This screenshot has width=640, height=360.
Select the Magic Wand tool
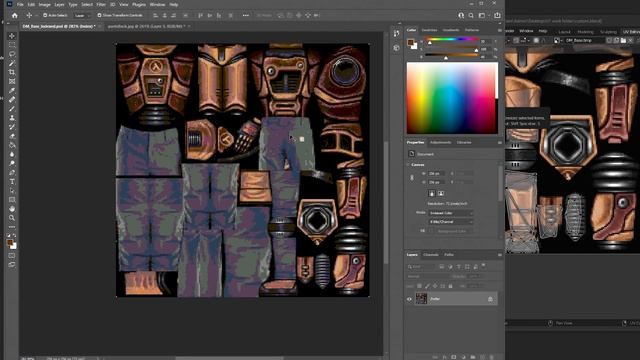(12, 63)
